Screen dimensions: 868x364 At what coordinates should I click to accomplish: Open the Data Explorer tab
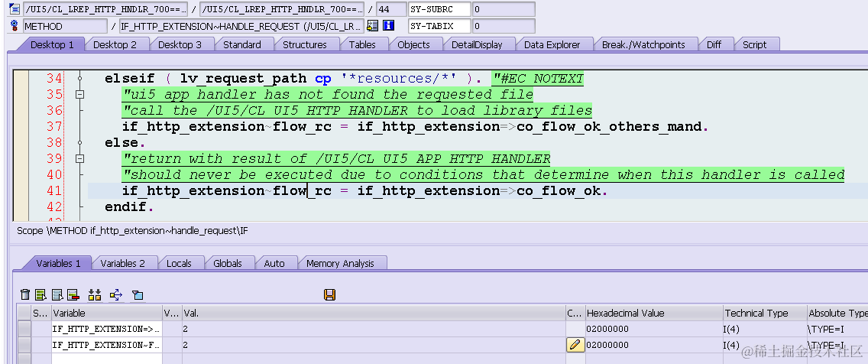coord(552,45)
